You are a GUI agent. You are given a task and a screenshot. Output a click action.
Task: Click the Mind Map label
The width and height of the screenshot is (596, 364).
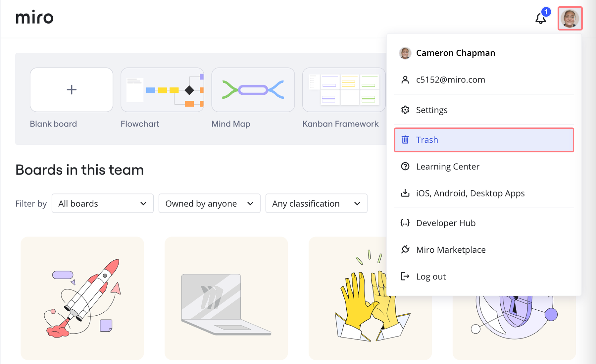(231, 124)
